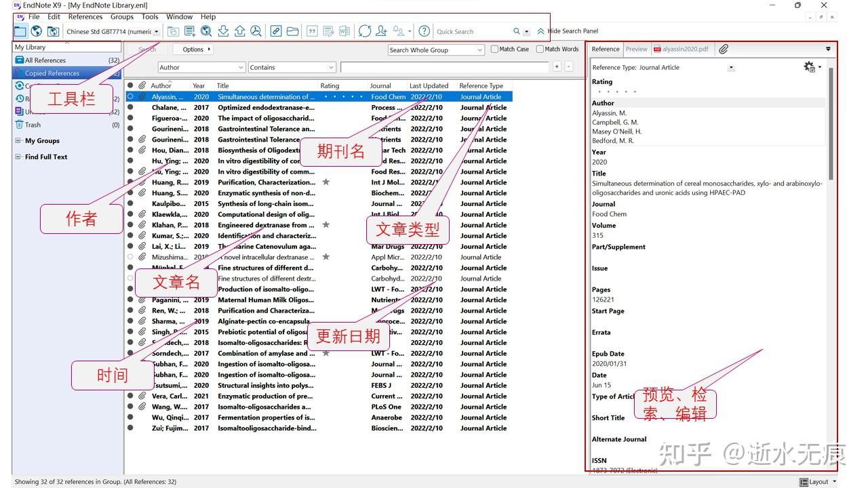
Task: Open EndNote Help question mark icon
Action: click(x=425, y=31)
